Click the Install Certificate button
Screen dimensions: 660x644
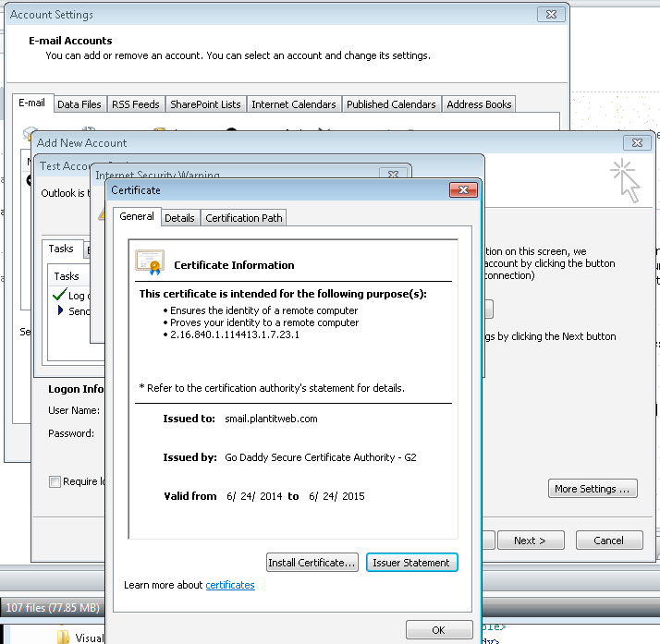pyautogui.click(x=312, y=563)
